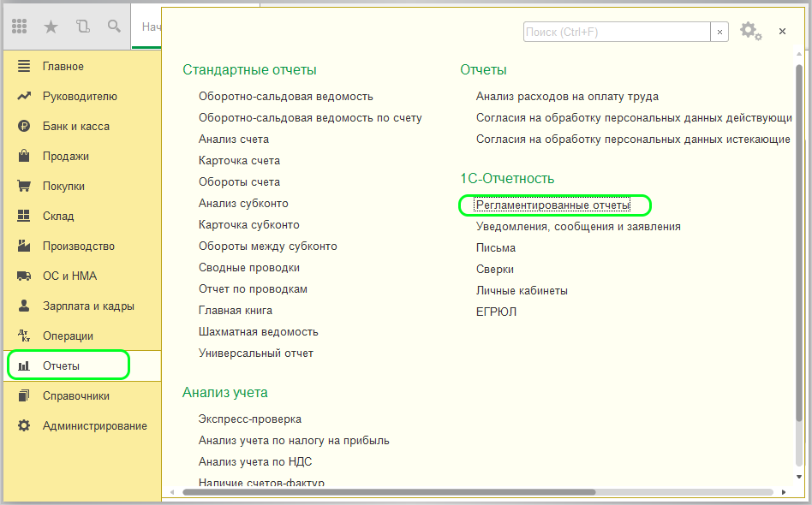Open the Руководителю section
The height and width of the screenshot is (505, 812).
pyautogui.click(x=80, y=96)
